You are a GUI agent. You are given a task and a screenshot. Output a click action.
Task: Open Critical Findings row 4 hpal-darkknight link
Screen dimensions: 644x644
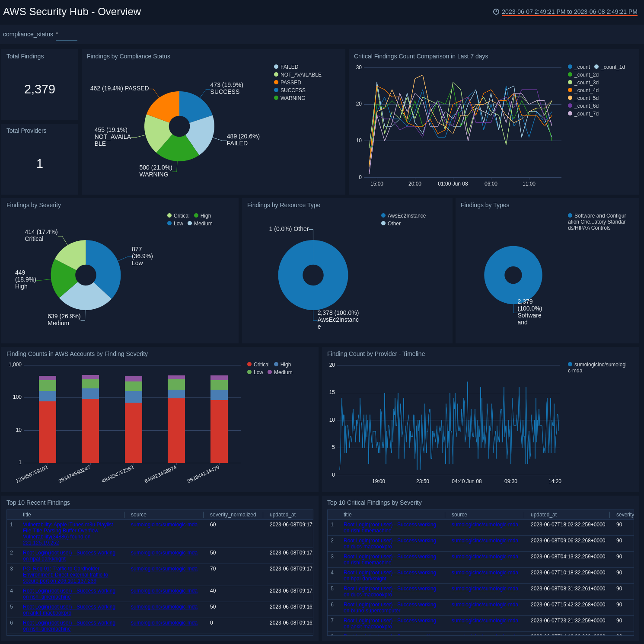point(390,576)
